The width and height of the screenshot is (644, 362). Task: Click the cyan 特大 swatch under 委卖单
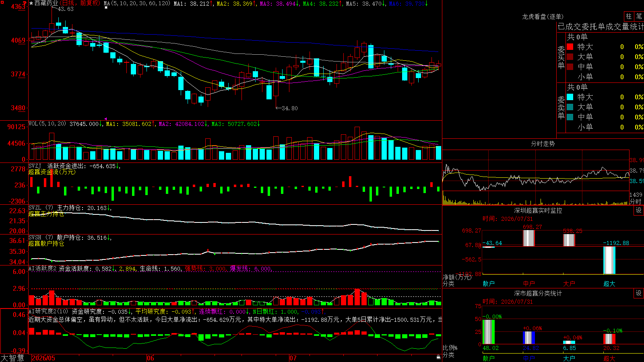[570, 97]
